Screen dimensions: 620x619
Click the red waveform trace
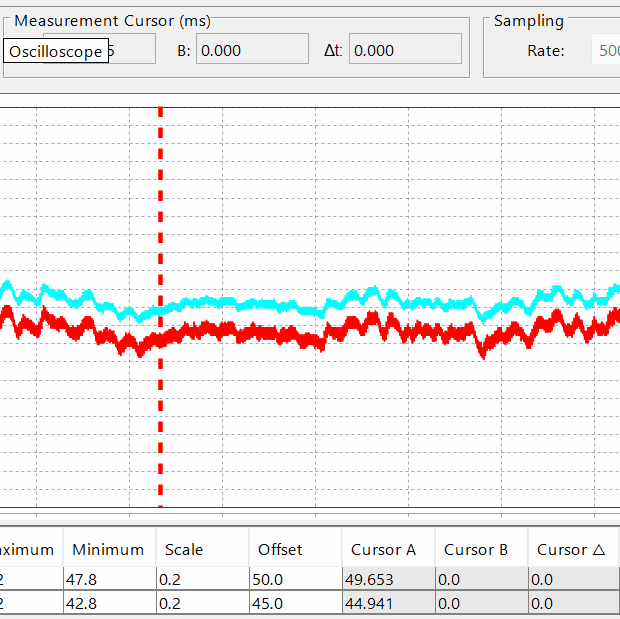[250, 332]
